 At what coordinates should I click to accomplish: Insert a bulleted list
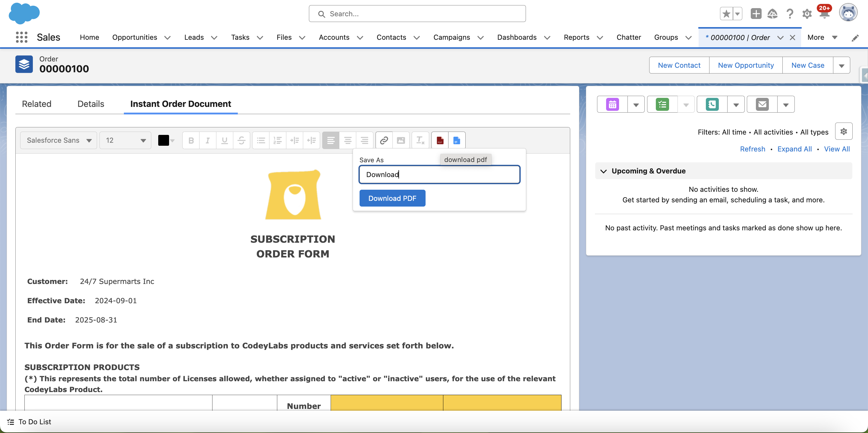261,140
